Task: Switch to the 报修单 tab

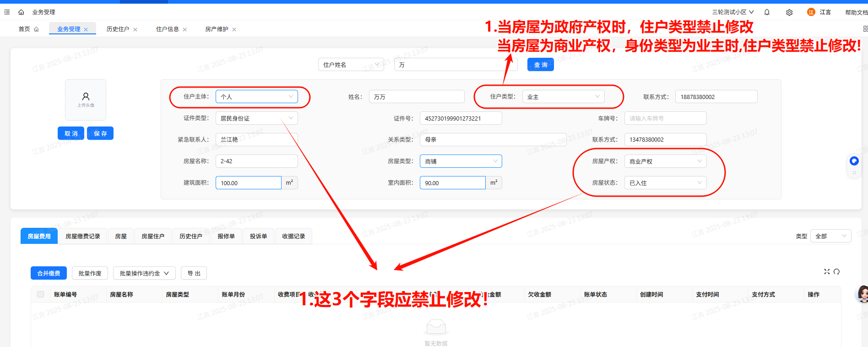Action: tap(226, 236)
